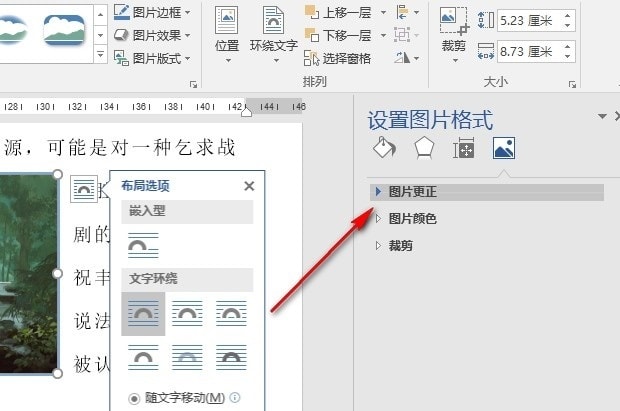620x411 pixels.
Task: Open the format pane options dropdown arrow
Action: pos(602,116)
